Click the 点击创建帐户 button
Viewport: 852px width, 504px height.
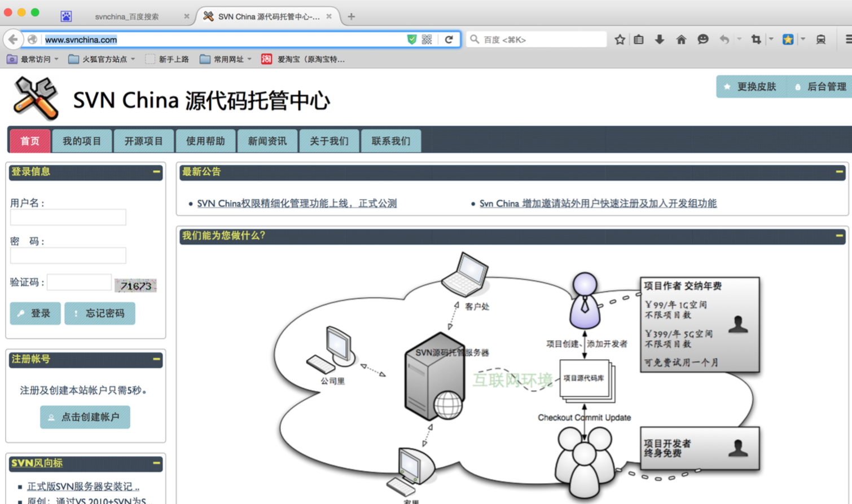pyautogui.click(x=85, y=417)
